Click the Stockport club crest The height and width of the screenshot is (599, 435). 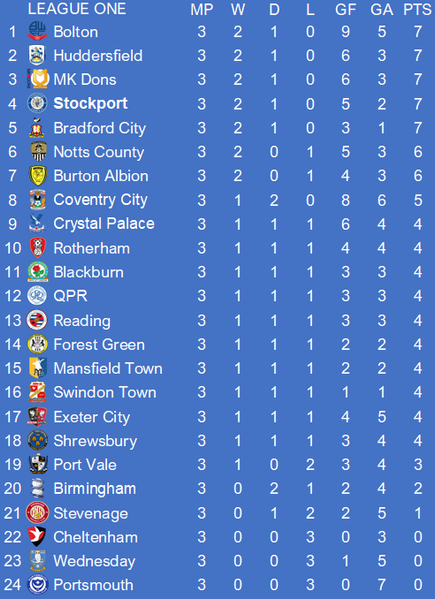point(37,103)
